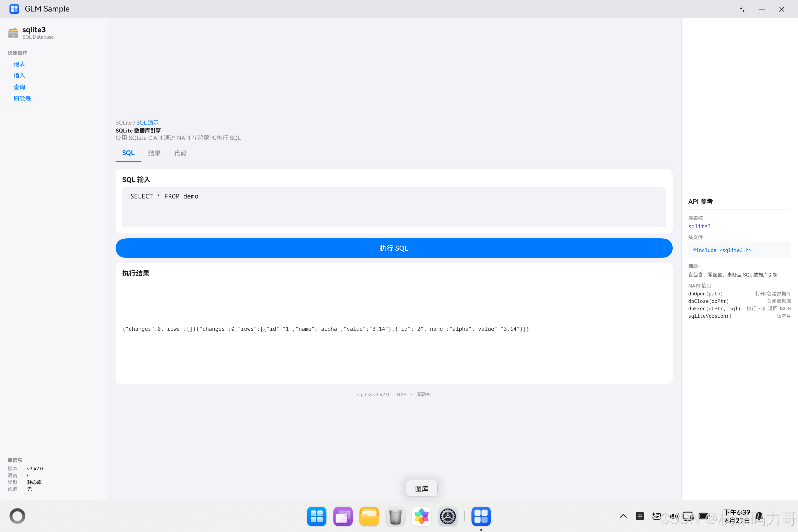Click the #include <sqlite3.h> code block

coord(740,250)
